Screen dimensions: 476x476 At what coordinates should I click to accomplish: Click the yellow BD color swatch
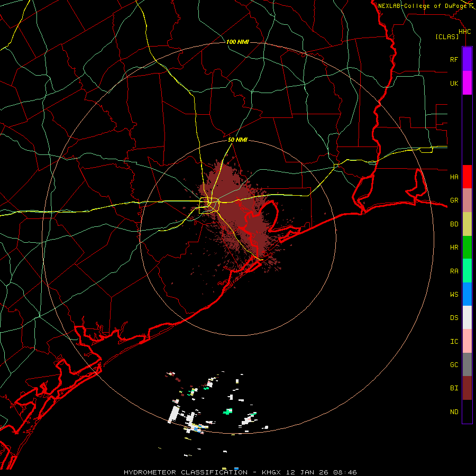[467, 224]
